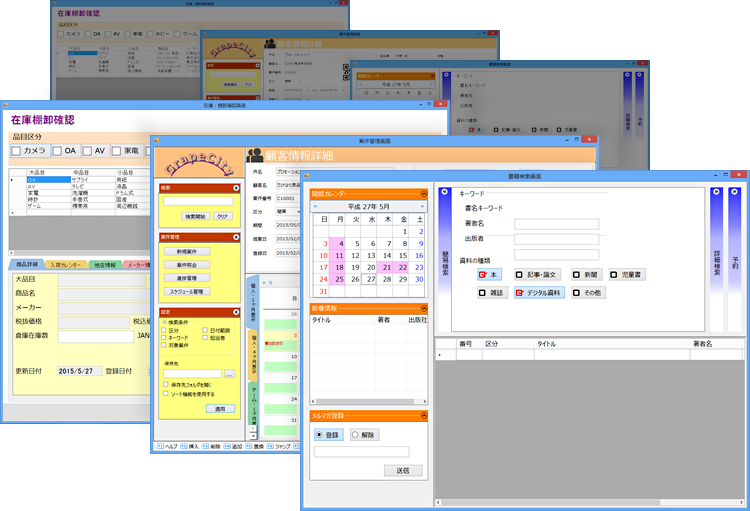Open the 個人・4ヶ月表示 vertical tab
750x511 pixels.
pyautogui.click(x=253, y=354)
